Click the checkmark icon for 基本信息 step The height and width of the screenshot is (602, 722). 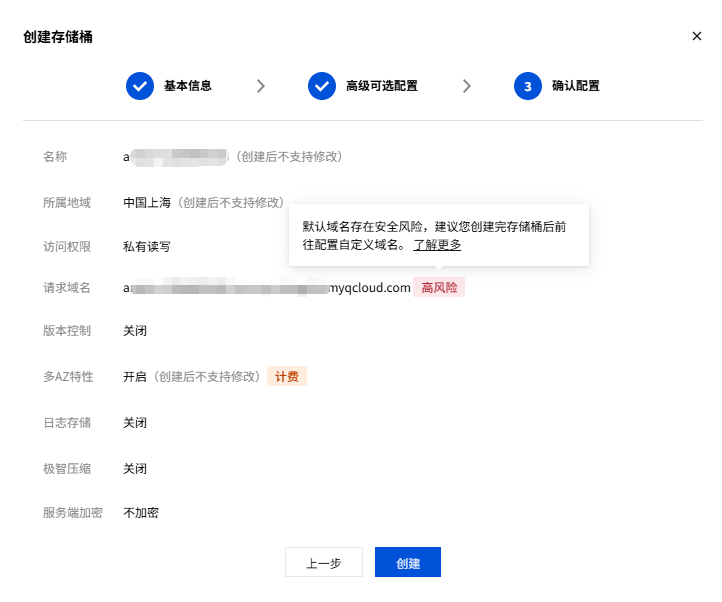pyautogui.click(x=140, y=86)
